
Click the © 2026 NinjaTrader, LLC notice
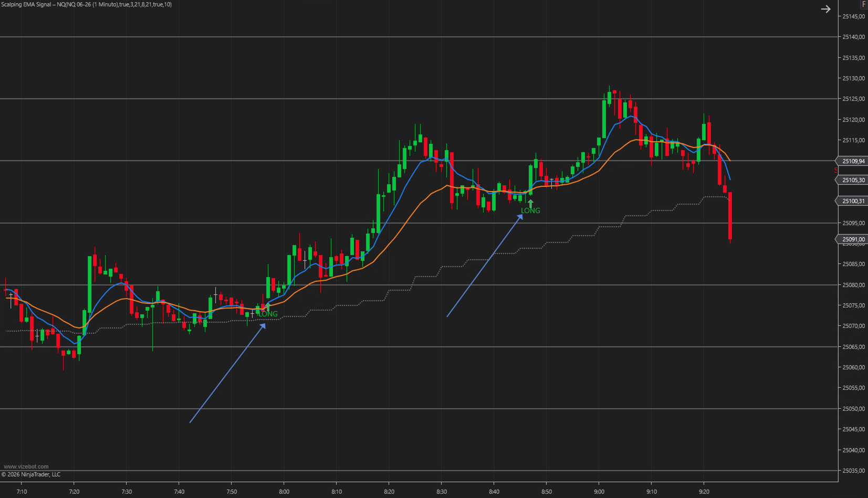tap(32, 474)
